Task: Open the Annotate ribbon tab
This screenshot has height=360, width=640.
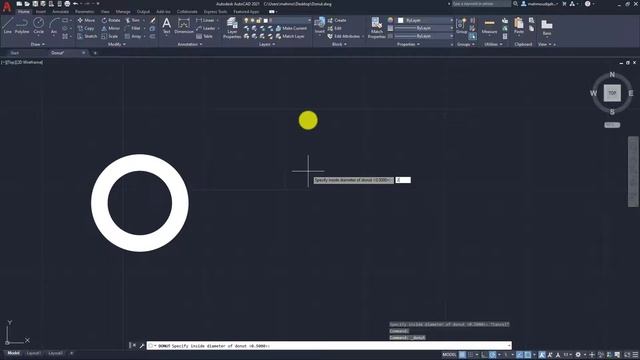Action: pyautogui.click(x=60, y=12)
